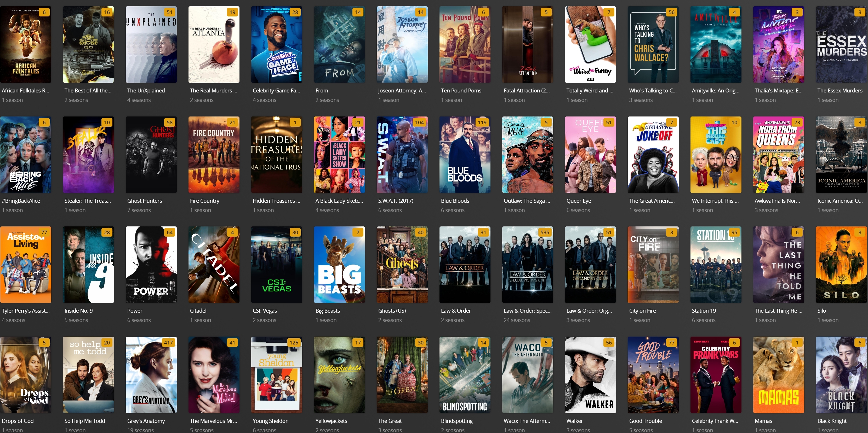Click the 'Drops of God' title

click(18, 421)
